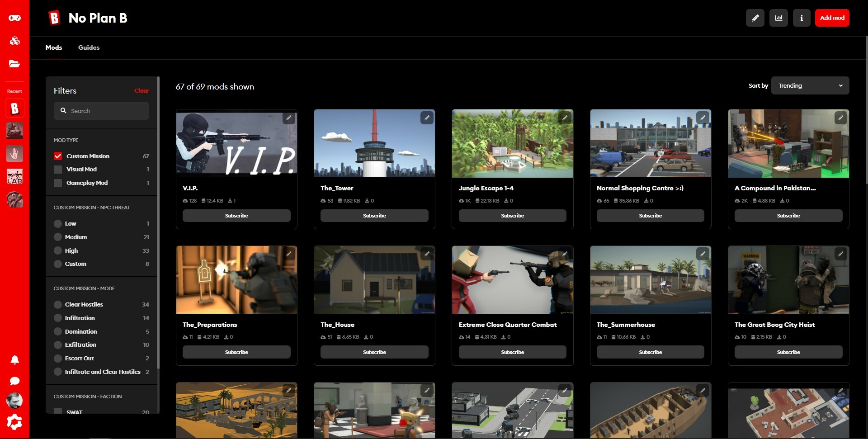Image resolution: width=868 pixels, height=439 pixels.
Task: Open the Jungle Escape 1-4 thumbnail
Action: (512, 143)
